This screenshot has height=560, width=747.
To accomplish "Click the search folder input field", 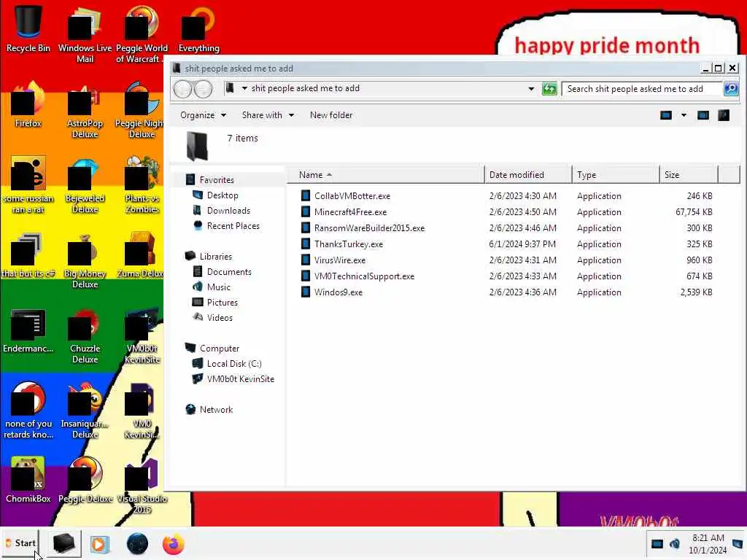I will click(x=642, y=88).
